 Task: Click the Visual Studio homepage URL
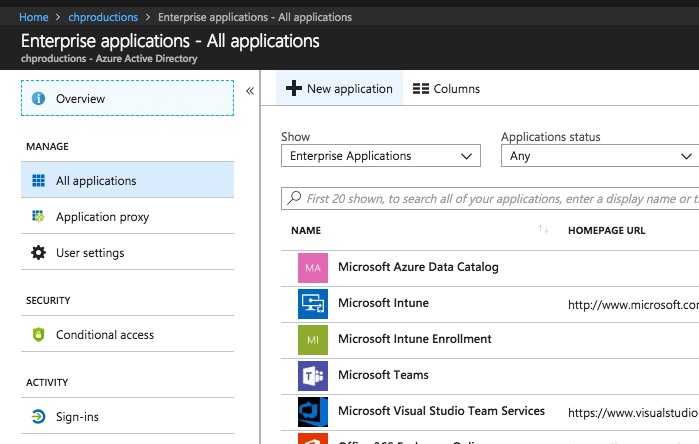pos(633,413)
